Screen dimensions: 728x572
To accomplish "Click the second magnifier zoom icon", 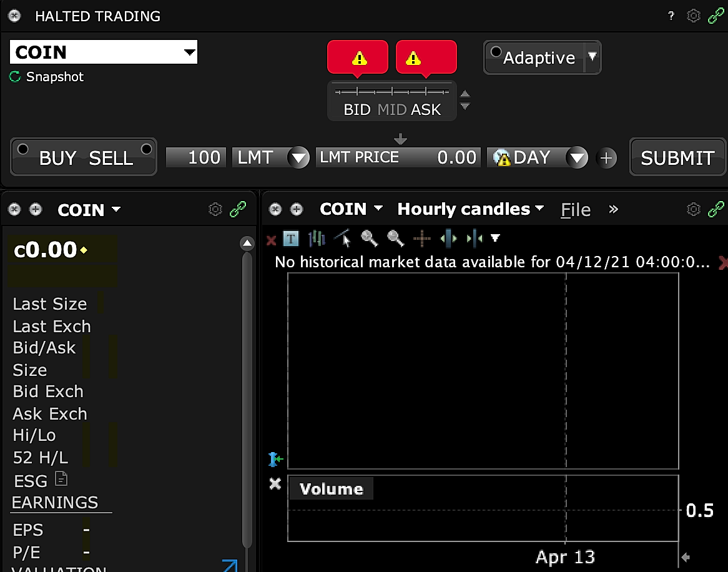I will 396,239.
